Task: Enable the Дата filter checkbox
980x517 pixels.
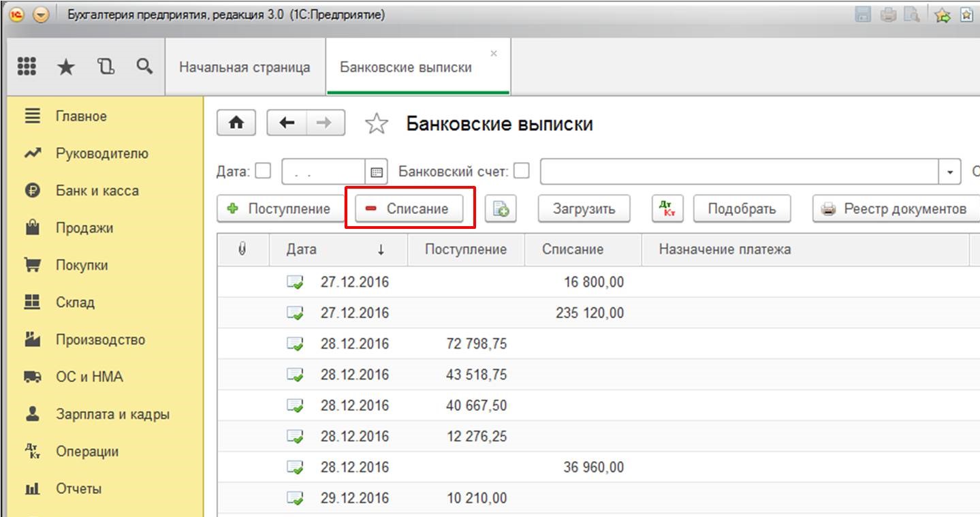Action: tap(263, 171)
